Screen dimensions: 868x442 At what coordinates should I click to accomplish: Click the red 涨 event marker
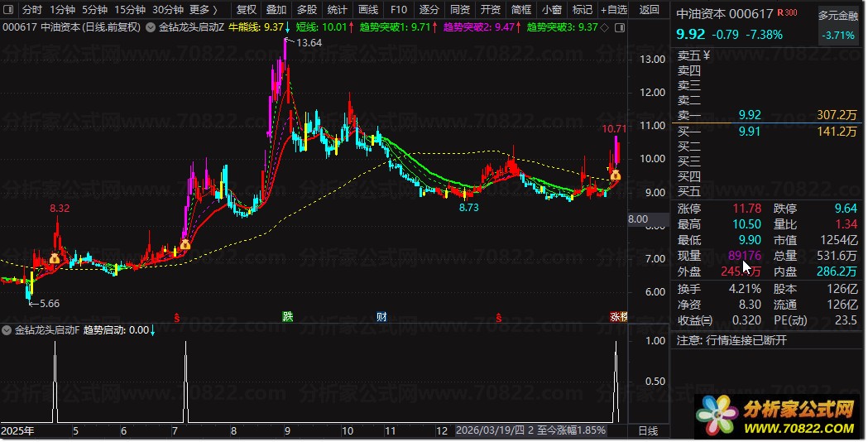point(616,316)
